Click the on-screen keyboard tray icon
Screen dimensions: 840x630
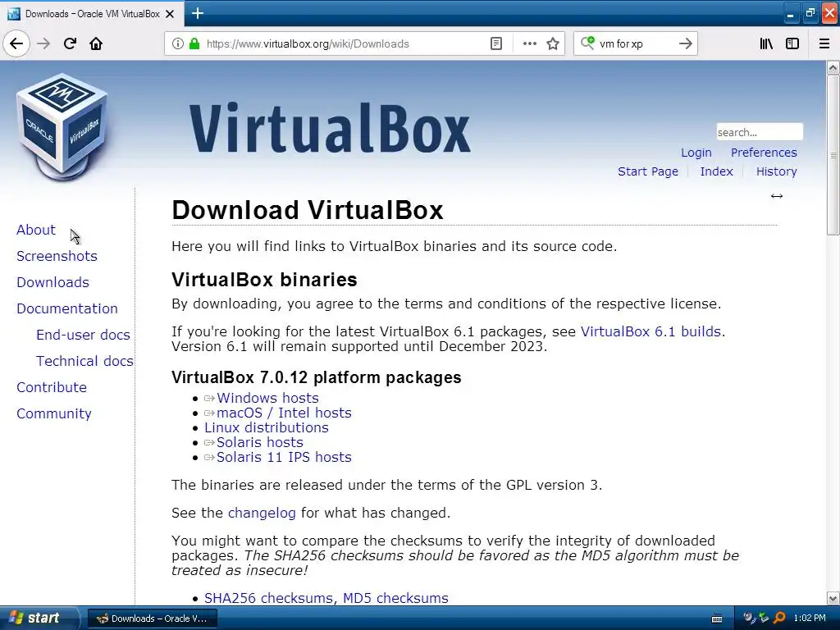(x=717, y=619)
